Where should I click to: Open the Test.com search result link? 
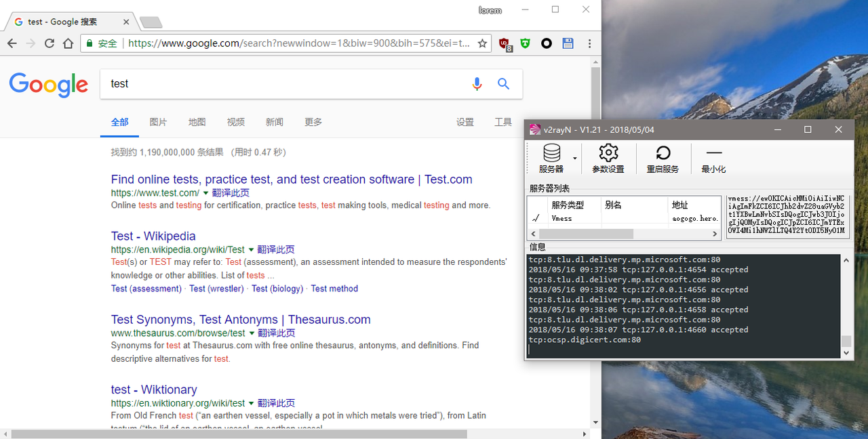click(292, 180)
